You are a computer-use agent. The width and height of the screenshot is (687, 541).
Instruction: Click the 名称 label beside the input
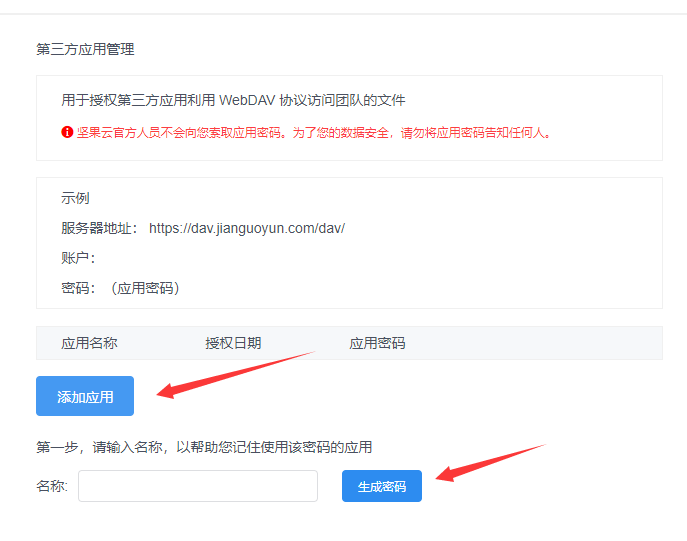(x=52, y=487)
